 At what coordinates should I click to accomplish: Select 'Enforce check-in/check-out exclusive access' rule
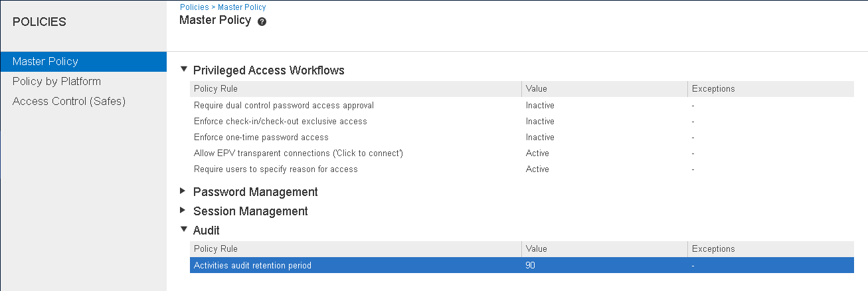point(521,121)
